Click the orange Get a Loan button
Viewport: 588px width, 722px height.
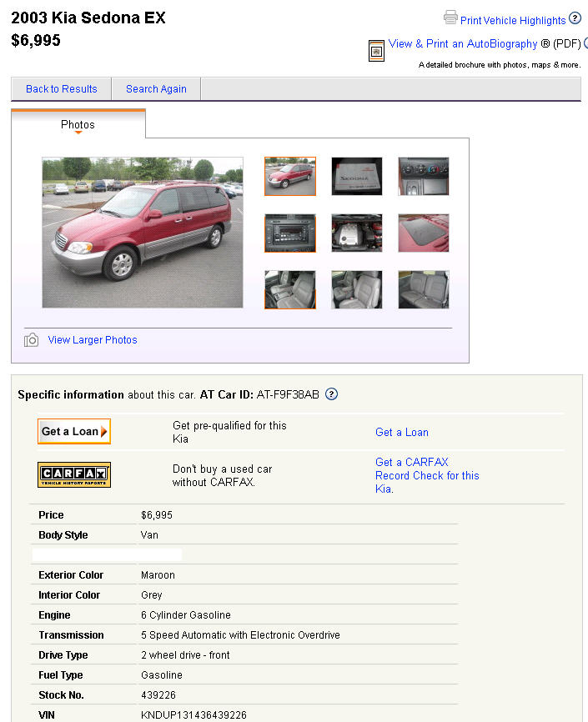[74, 432]
